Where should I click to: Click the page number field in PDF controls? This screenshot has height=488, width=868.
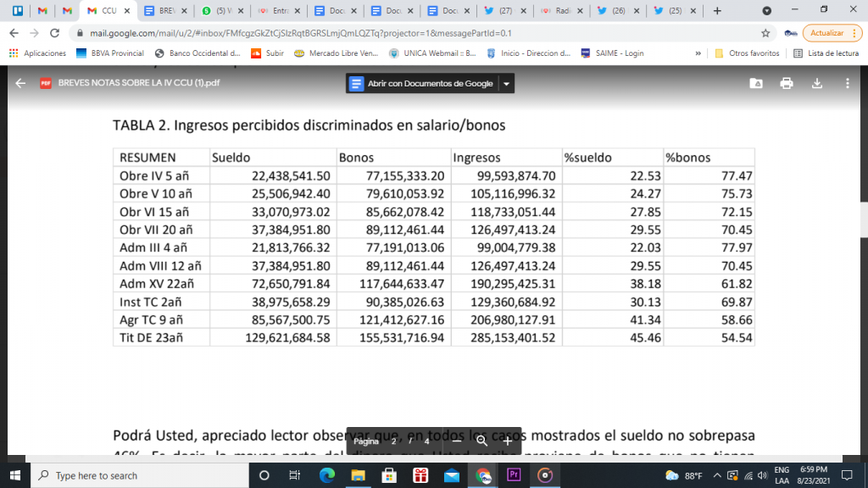point(393,441)
